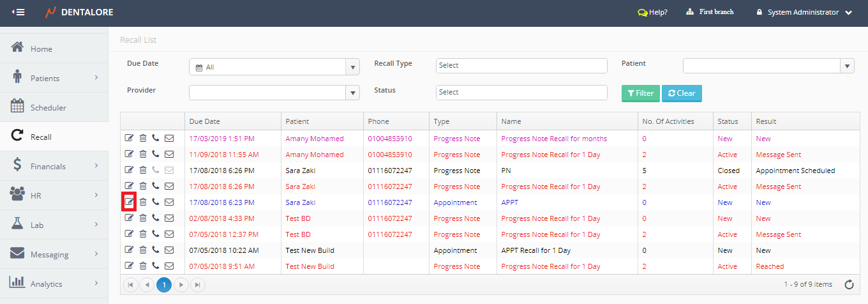Go to Analytics in the sidebar
Viewport: 868px width, 304px height.
tap(46, 284)
